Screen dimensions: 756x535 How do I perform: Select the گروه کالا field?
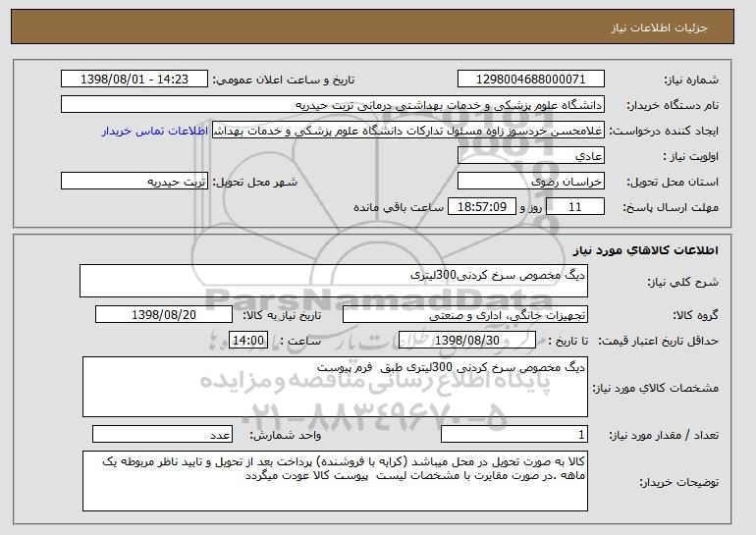(465, 315)
